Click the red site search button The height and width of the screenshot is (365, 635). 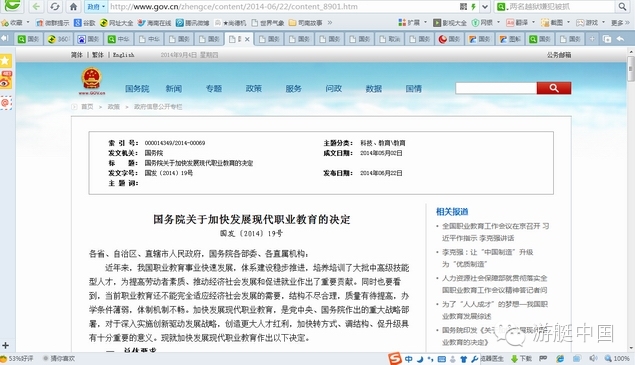[x=554, y=88]
